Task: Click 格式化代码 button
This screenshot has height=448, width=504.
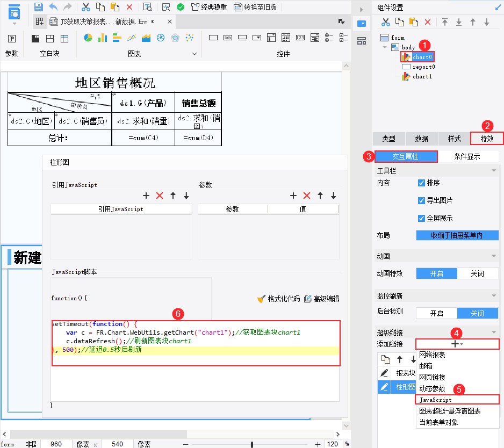Action: click(x=279, y=299)
